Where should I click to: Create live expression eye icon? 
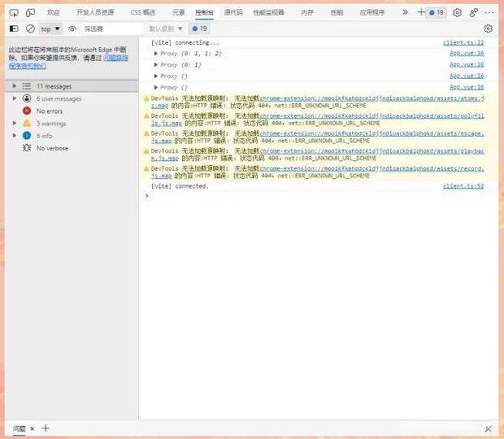(72, 29)
